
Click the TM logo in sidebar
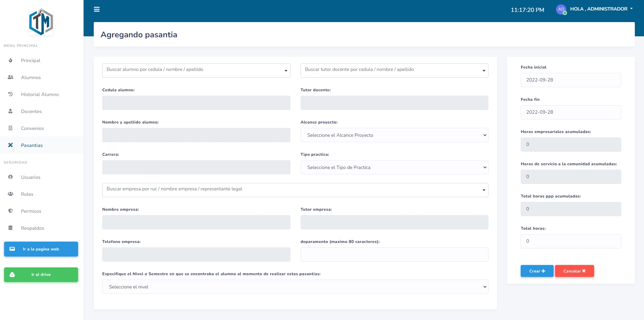coord(41,22)
